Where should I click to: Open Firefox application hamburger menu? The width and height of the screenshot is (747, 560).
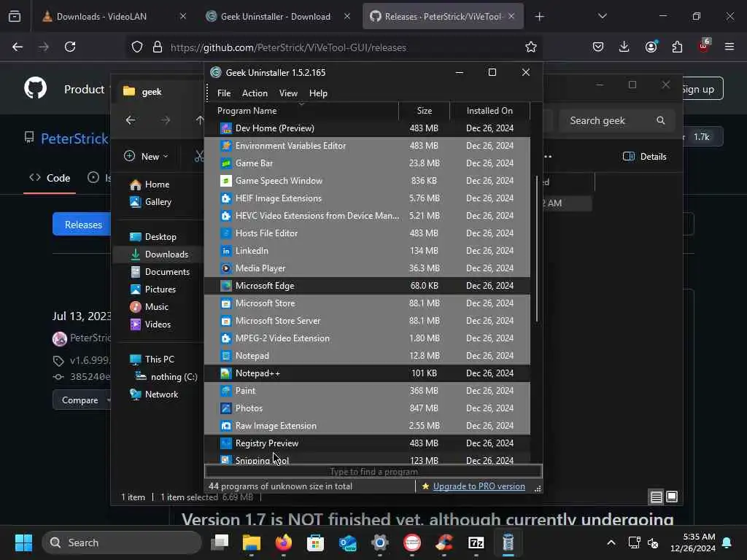(x=729, y=47)
